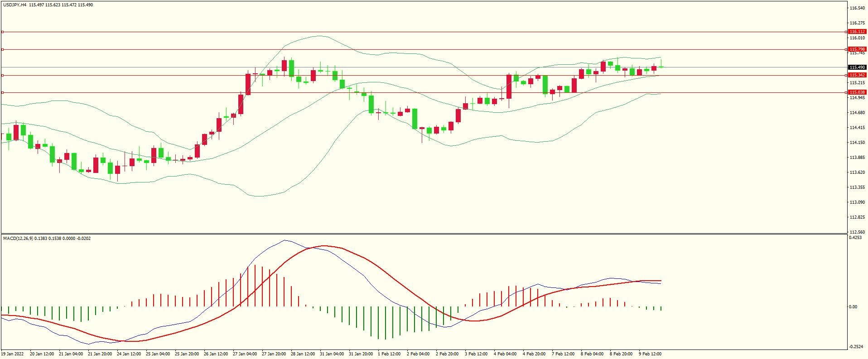Click the 9 Feb 12:00 time label
The image size is (868, 359).
click(x=650, y=354)
